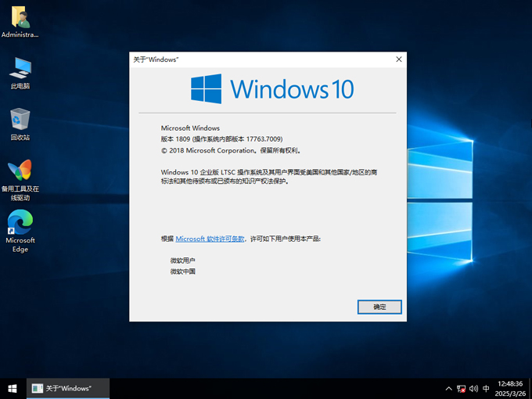Click the Windows 10 logo image
The width and height of the screenshot is (532, 399).
point(272,89)
